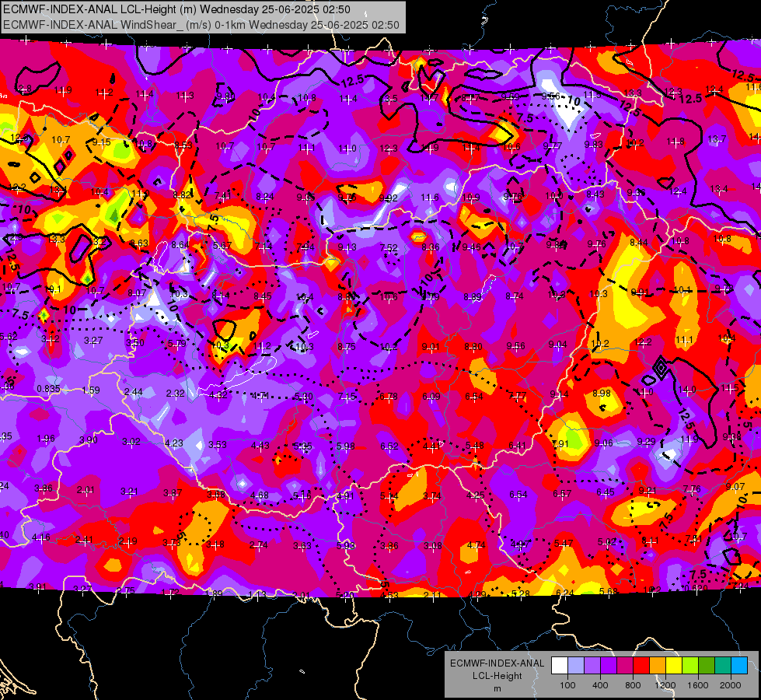Click the LCL-Height (m) title line at top
The width and height of the screenshot is (761, 700).
point(176,9)
